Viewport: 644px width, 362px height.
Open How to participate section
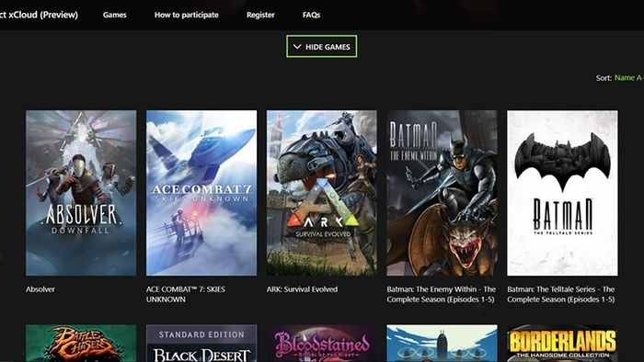click(187, 15)
